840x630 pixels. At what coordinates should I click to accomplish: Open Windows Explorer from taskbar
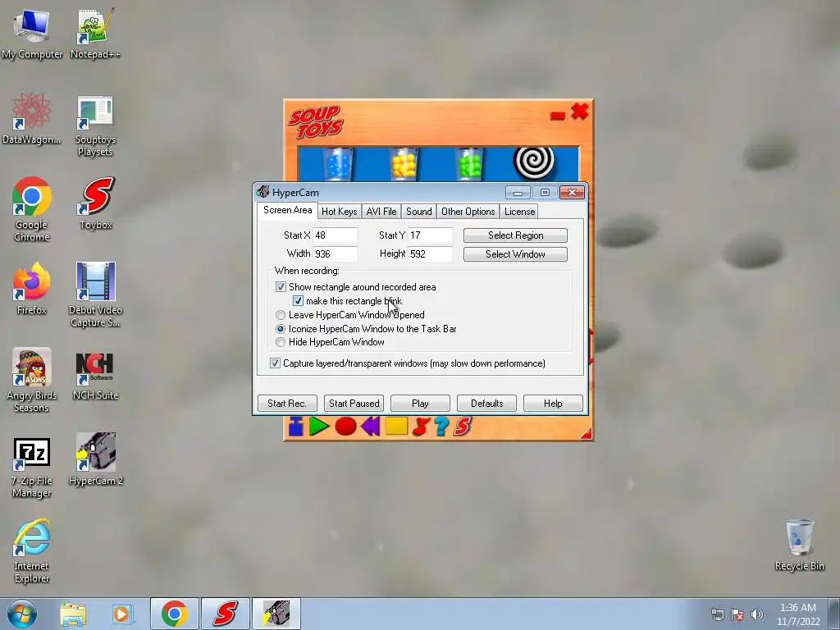(73, 614)
